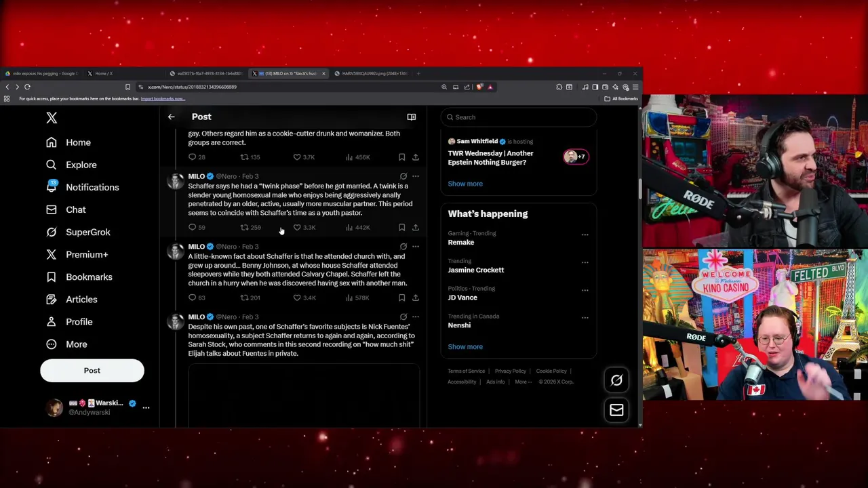Open account menu dots beside @Andywarski
This screenshot has height=488, width=868.
coord(146,407)
